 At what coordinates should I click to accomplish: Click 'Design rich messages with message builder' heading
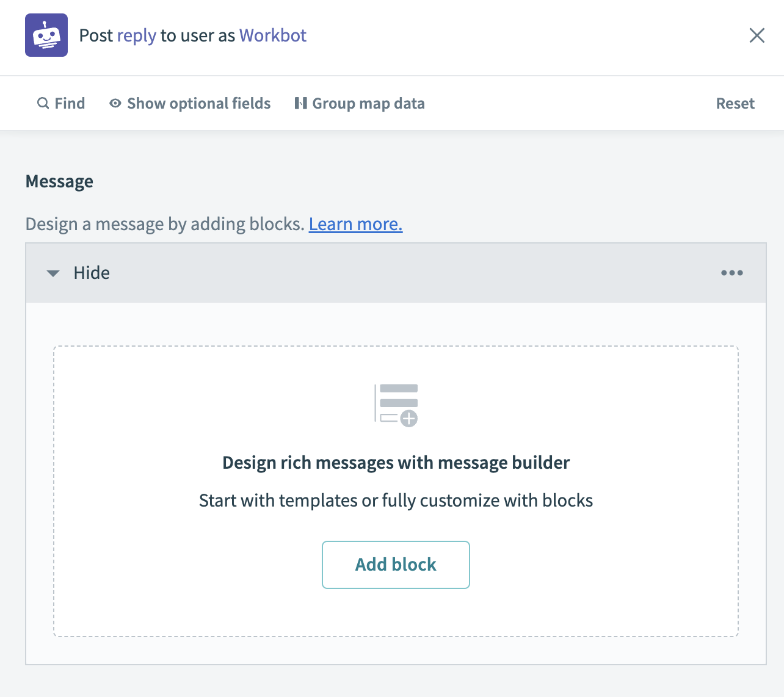coord(396,463)
